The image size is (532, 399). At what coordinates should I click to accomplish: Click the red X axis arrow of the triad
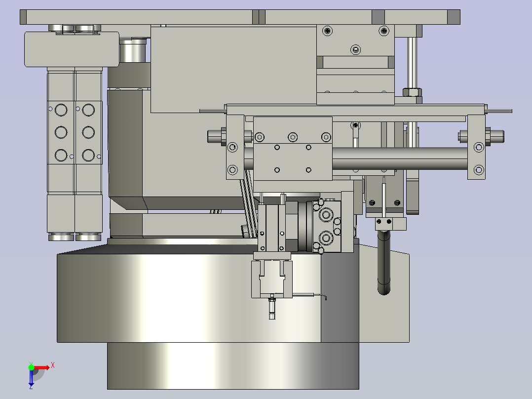tap(42, 368)
